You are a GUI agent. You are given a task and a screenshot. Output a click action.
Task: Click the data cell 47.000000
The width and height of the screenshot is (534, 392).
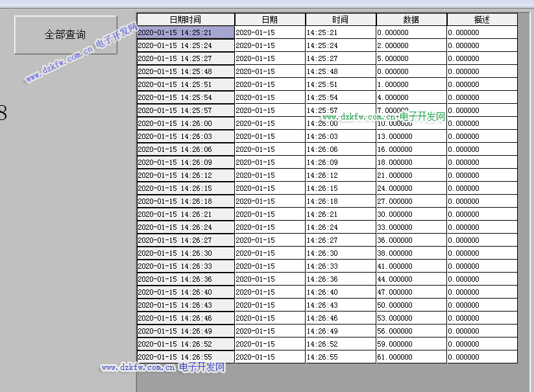coord(411,292)
